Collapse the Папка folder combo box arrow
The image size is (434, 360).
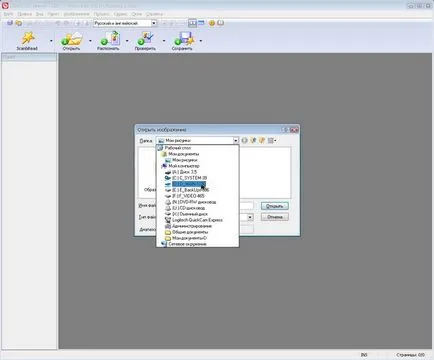pyautogui.click(x=235, y=140)
